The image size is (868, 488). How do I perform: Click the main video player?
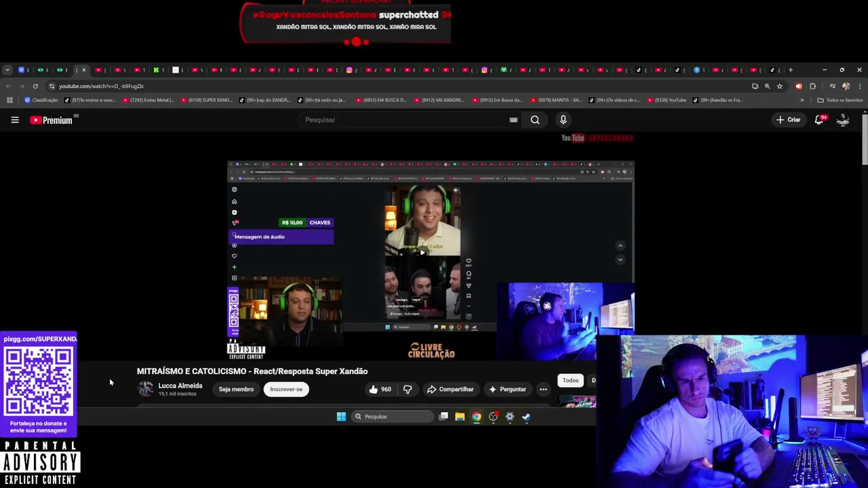(x=431, y=261)
